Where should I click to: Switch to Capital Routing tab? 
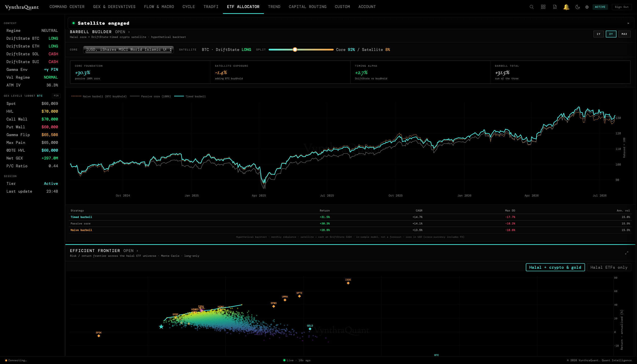(x=307, y=7)
